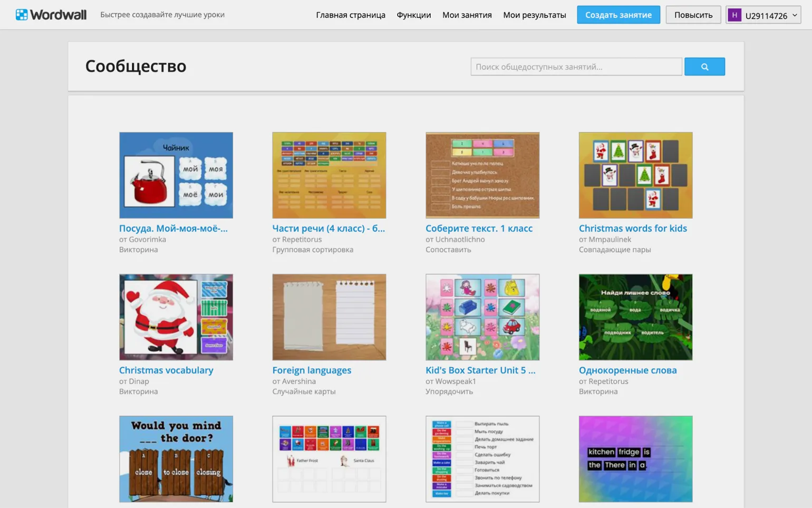Open the kitchen fridge unjumble thumbnail

635,458
